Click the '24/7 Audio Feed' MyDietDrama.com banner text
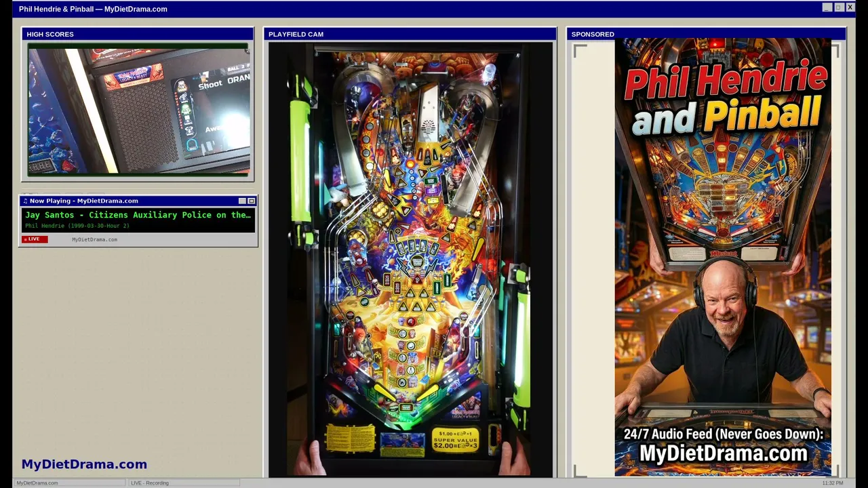Viewport: 868px width, 488px height. 723,445
